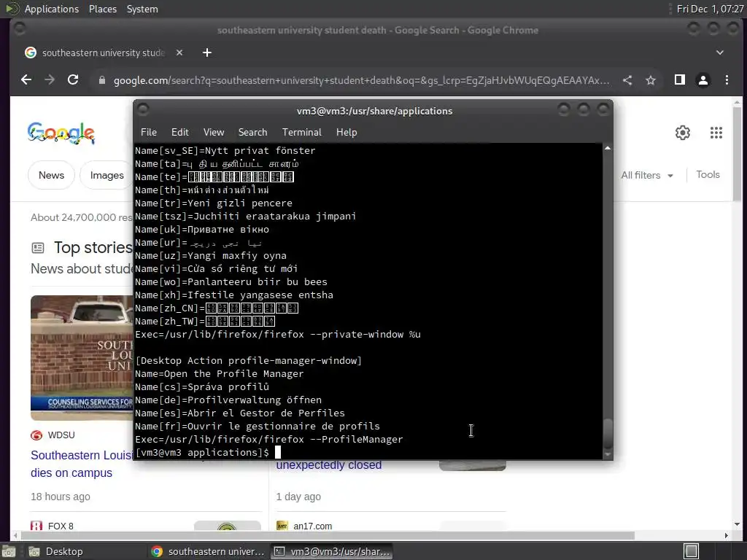The height and width of the screenshot is (560, 747).
Task: Click 'About 24,700,000' results count
Action: click(x=81, y=217)
